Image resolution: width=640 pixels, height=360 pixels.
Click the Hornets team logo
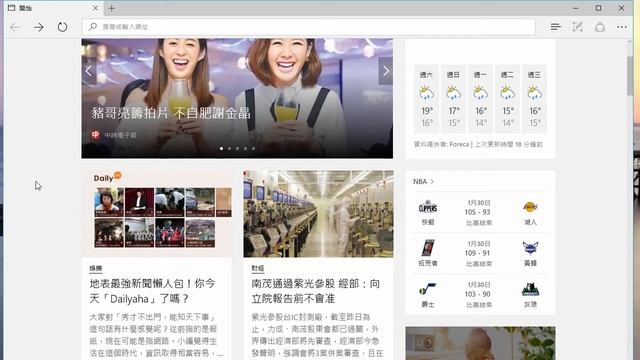pyautogui.click(x=530, y=248)
